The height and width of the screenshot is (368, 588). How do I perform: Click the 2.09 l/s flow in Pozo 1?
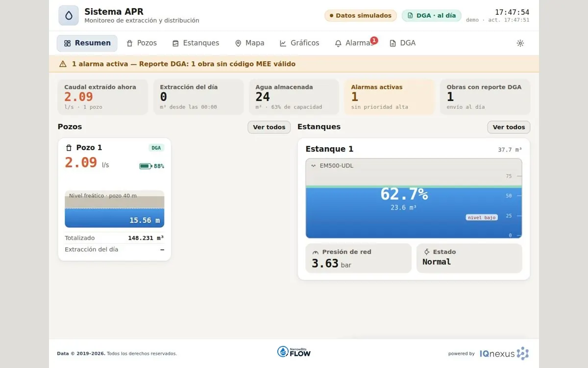(x=87, y=163)
